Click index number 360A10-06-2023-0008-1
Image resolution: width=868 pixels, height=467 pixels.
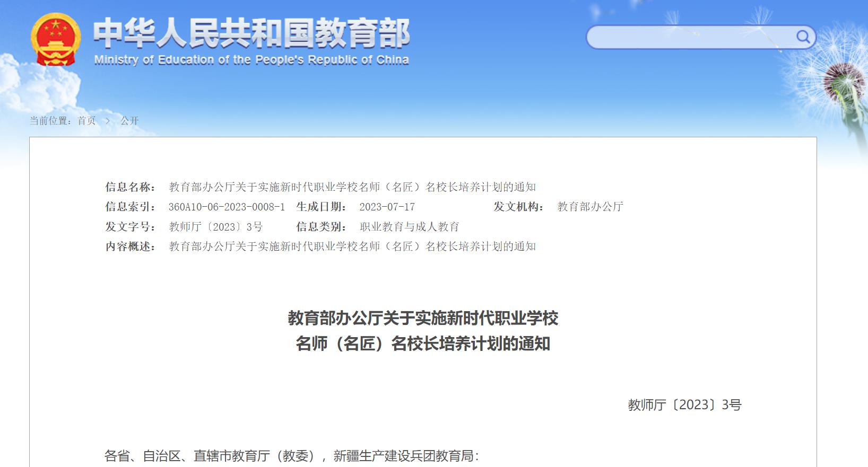(227, 207)
